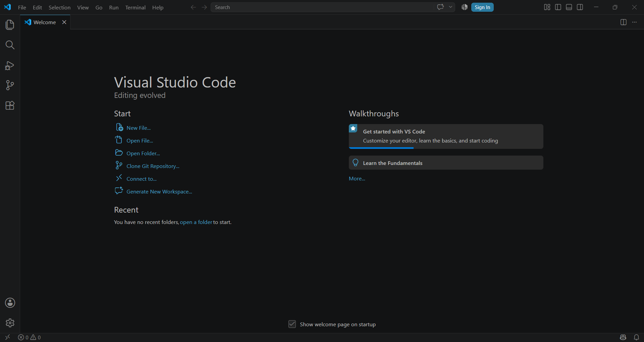Toggle Show welcome page on startup checkbox
This screenshot has width=644, height=342.
tap(292, 324)
